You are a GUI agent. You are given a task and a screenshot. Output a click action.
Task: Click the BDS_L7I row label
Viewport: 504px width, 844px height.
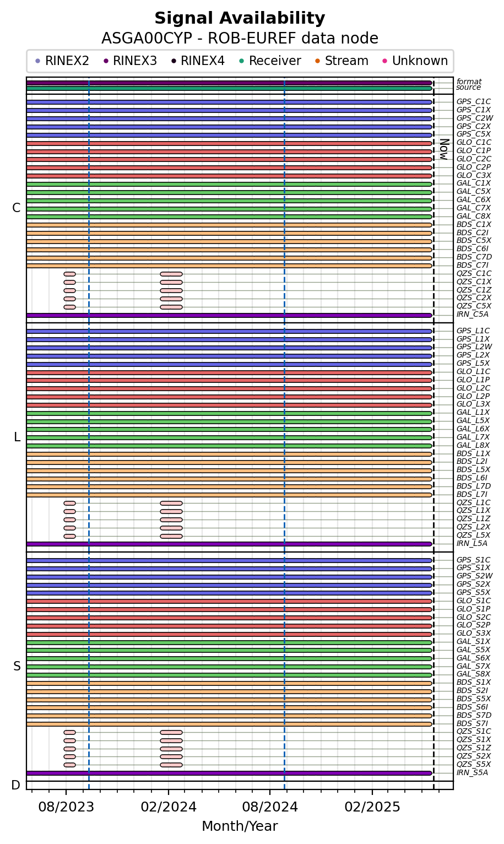[472, 495]
